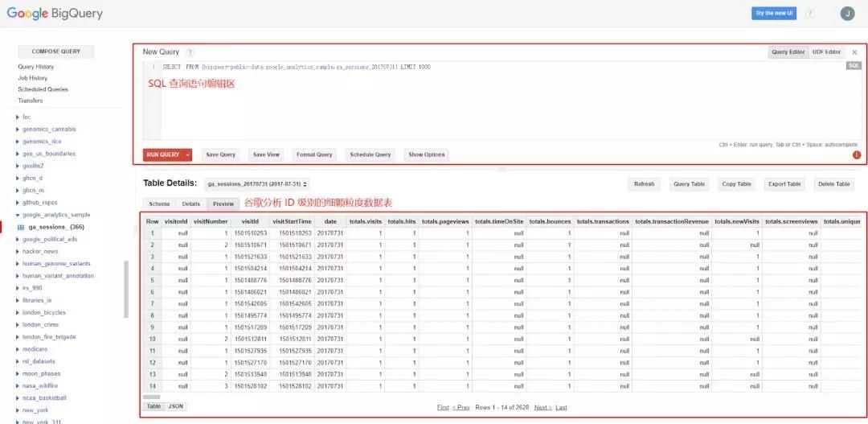868x424 pixels.
Task: Switch to the Schema tab
Action: pos(159,204)
